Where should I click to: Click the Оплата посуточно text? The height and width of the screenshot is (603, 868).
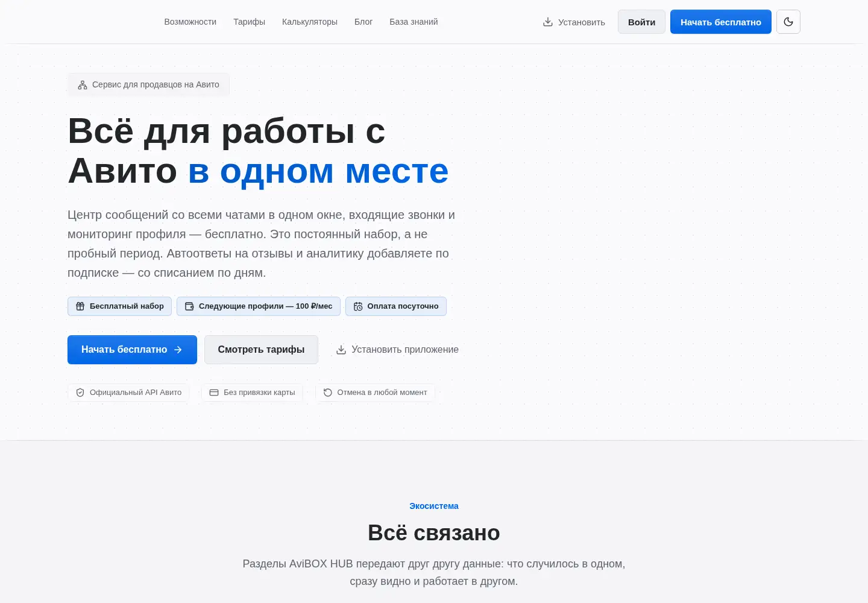pos(403,306)
